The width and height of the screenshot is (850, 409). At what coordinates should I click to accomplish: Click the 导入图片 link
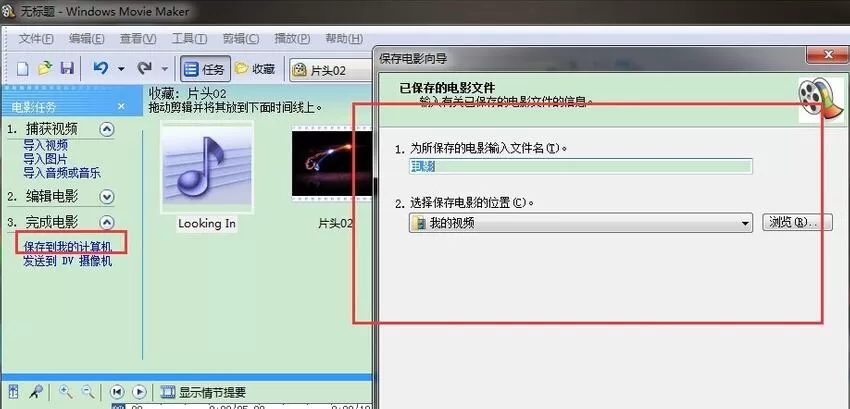(x=46, y=159)
